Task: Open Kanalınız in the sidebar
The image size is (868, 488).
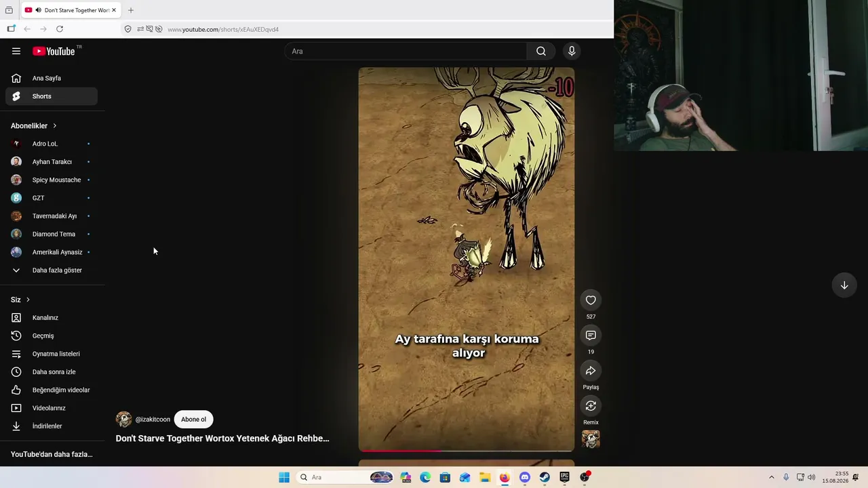Action: tap(52, 318)
